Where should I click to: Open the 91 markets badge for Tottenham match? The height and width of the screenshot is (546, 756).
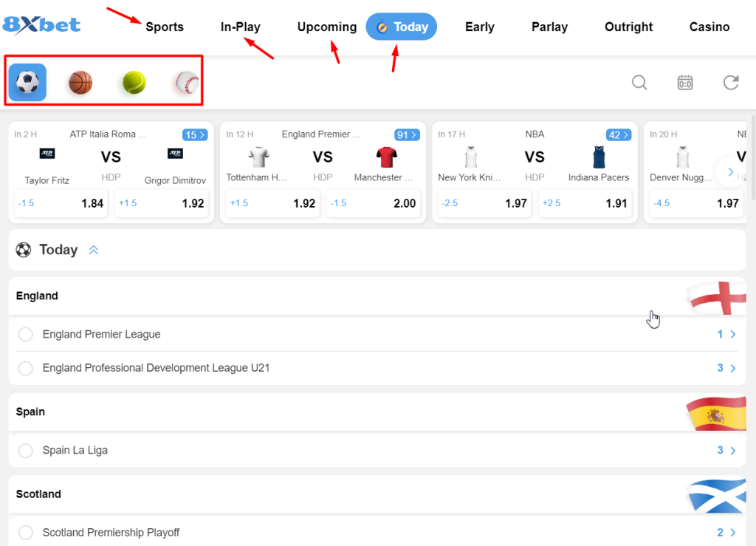pos(408,134)
